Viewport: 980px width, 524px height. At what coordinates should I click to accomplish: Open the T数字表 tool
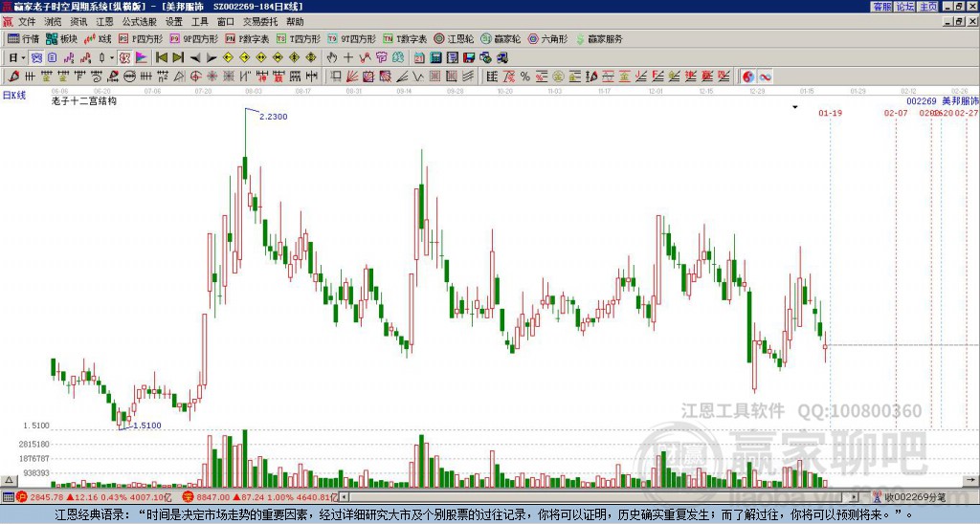point(405,38)
